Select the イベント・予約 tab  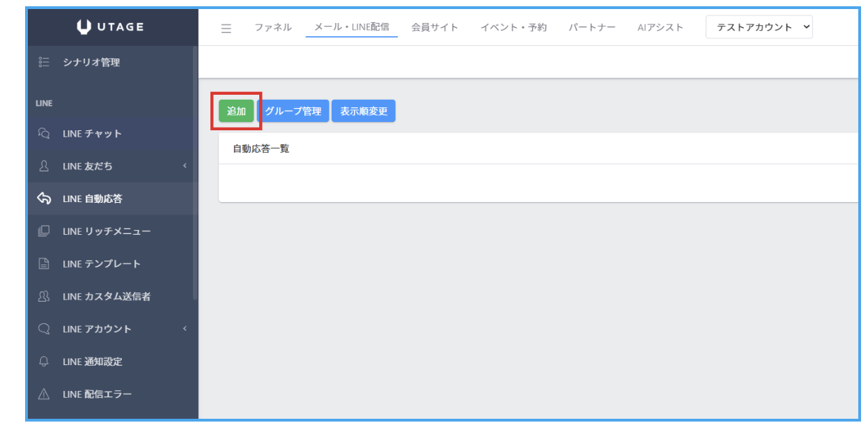click(x=513, y=28)
